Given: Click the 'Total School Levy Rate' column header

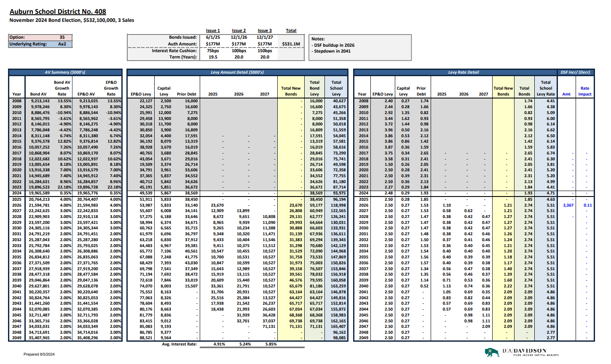Looking at the screenshot, I should click(x=546, y=88).
